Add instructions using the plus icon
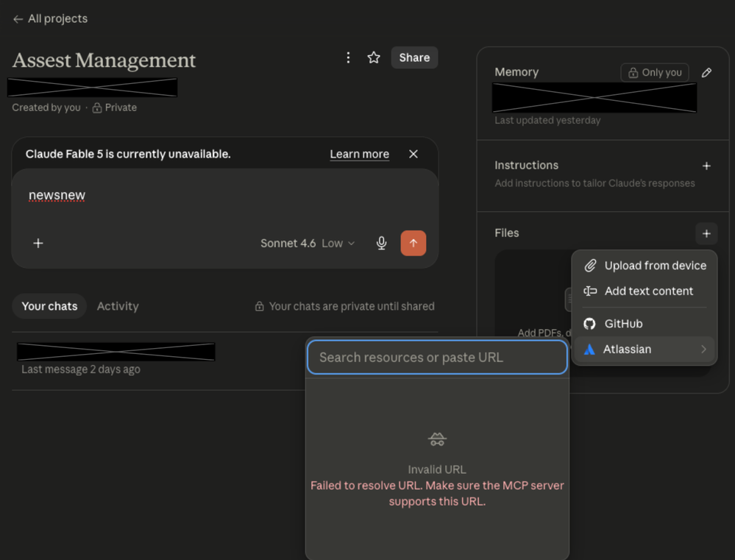This screenshot has width=735, height=560. (706, 166)
